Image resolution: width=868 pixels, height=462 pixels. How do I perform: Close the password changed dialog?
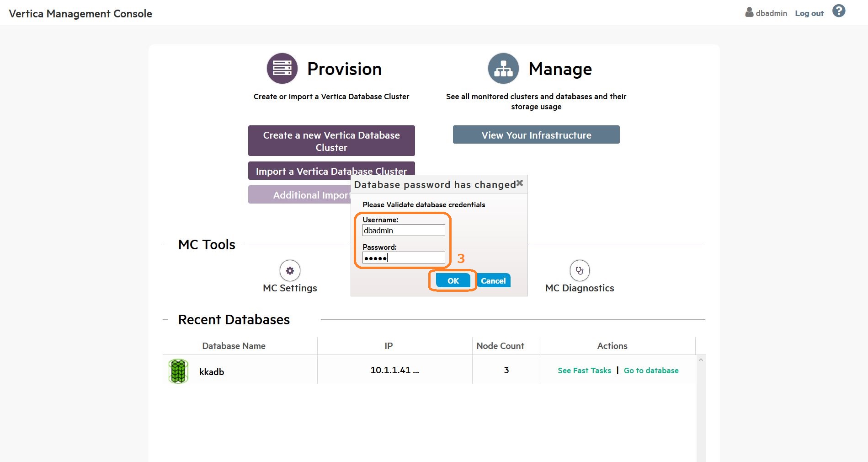[520, 183]
